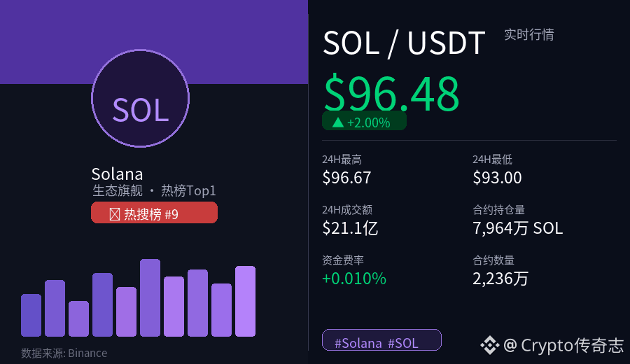Screen dimensions: 630x364
Task: Click the 热搜榜 #9 red badge
Action: 154,213
